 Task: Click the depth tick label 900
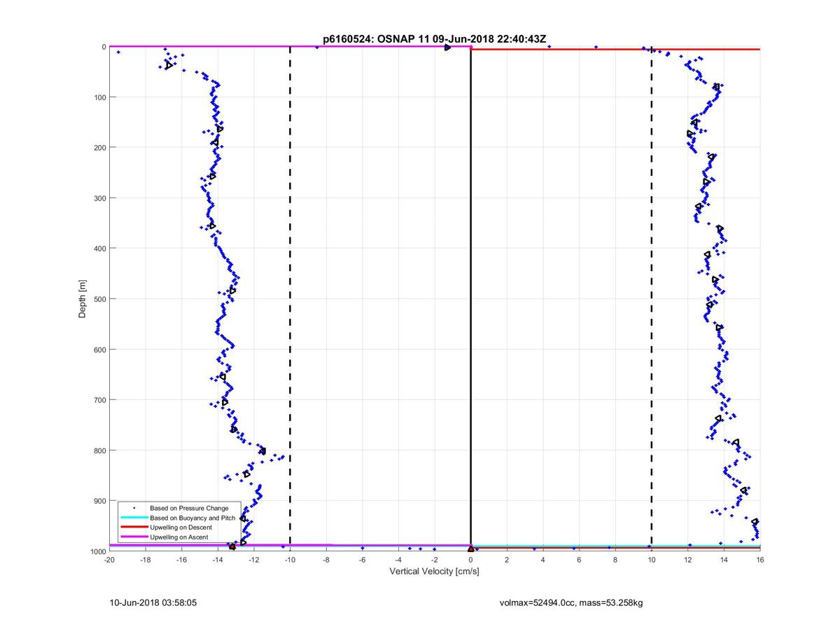(99, 501)
